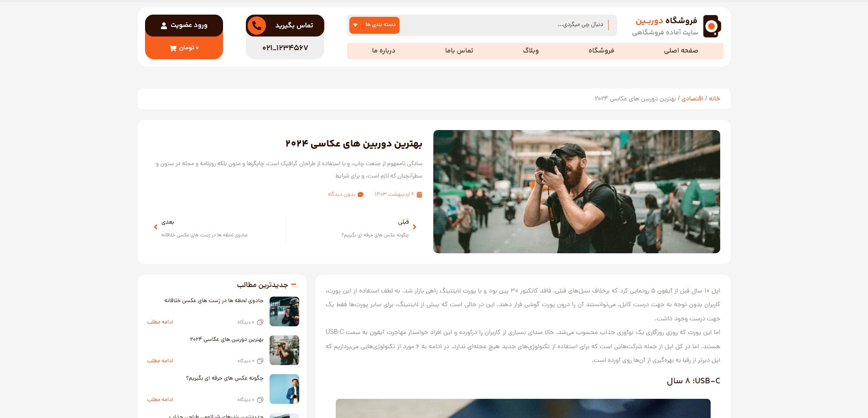Open the دسته بندی ها categories dropdown
868x418 pixels.
[x=374, y=25]
